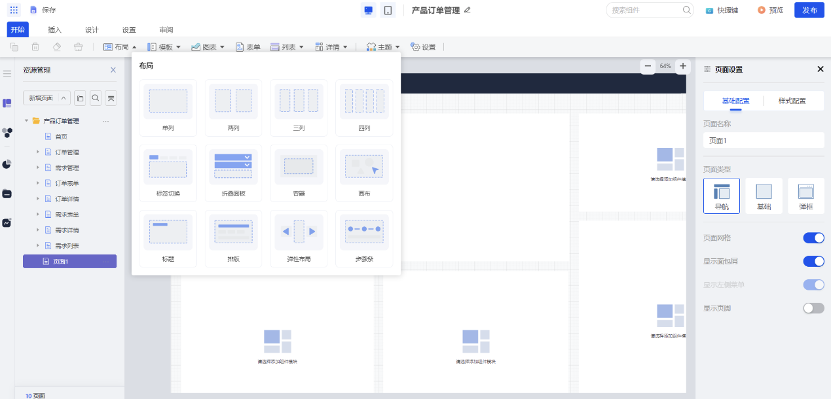Open the new page dropdown chevron
The height and width of the screenshot is (400, 832).
pos(64,98)
